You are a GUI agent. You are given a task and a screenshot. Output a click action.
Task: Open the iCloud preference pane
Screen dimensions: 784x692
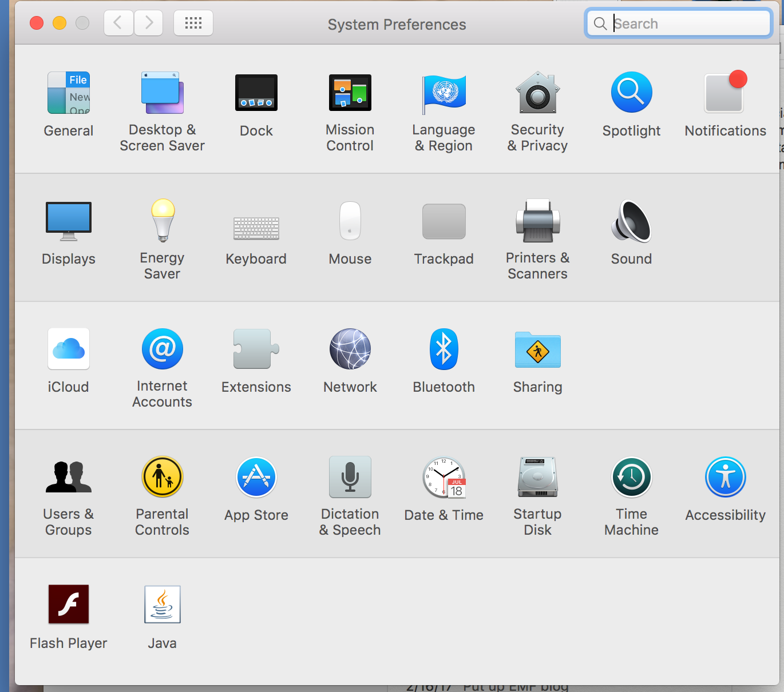(x=69, y=349)
